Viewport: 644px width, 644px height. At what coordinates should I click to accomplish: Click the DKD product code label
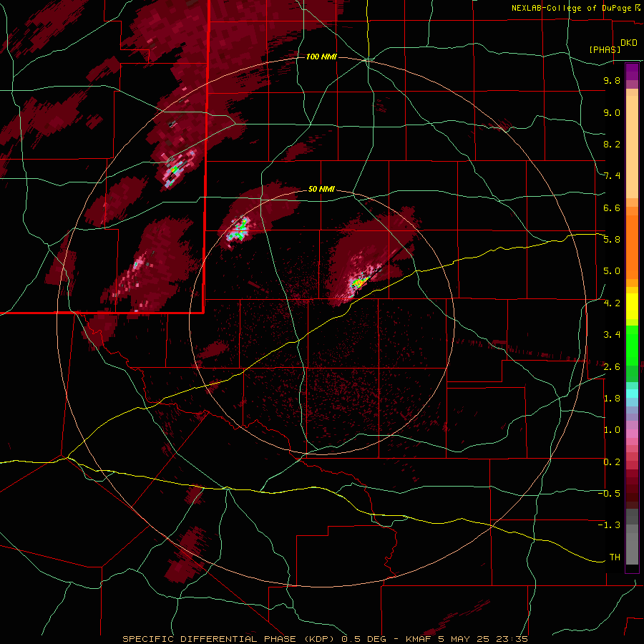click(629, 43)
